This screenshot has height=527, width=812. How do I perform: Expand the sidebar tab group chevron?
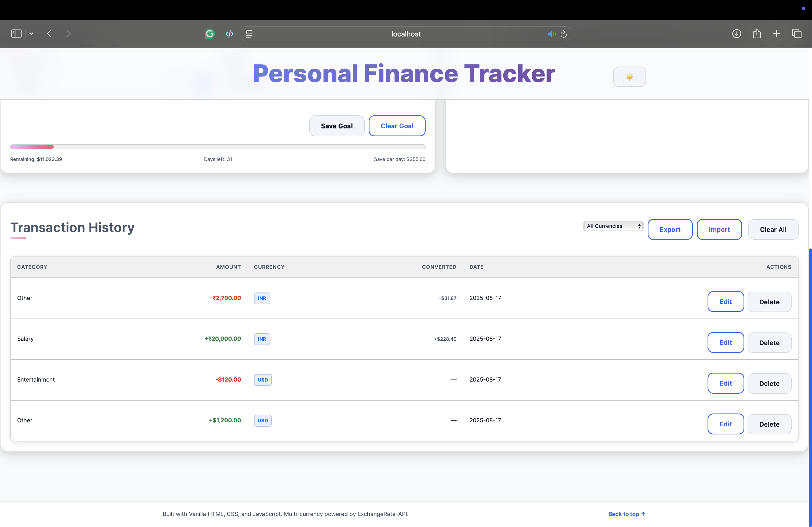[31, 33]
